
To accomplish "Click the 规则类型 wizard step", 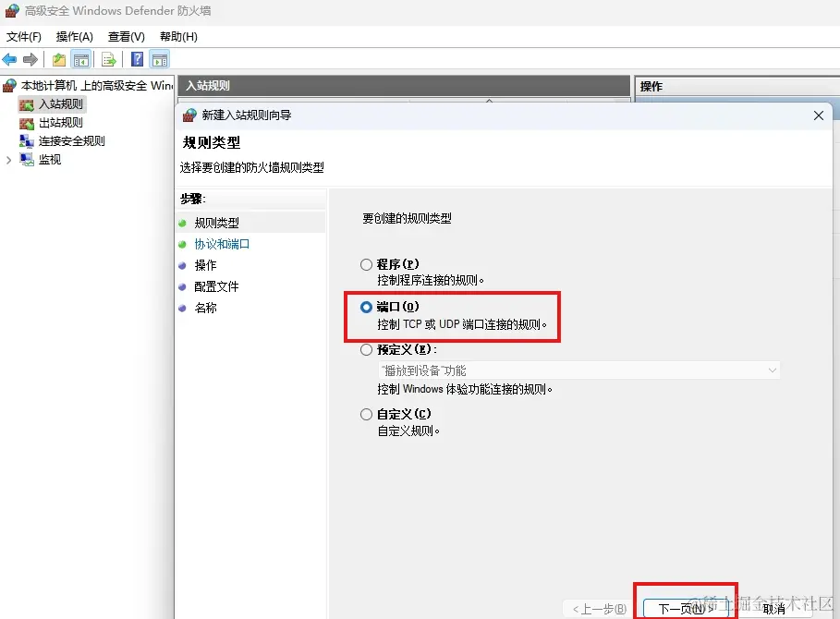I will [216, 223].
